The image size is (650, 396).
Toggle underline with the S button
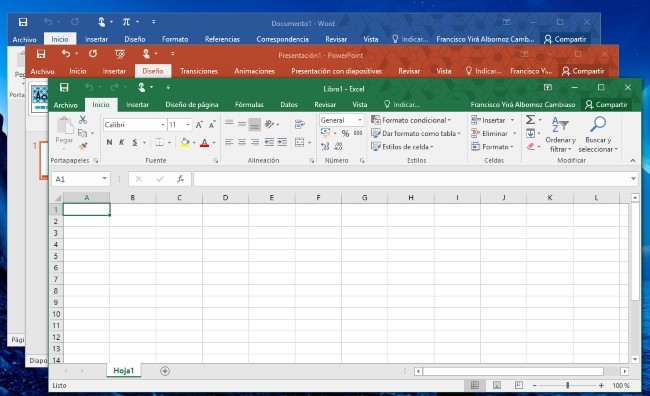(135, 143)
